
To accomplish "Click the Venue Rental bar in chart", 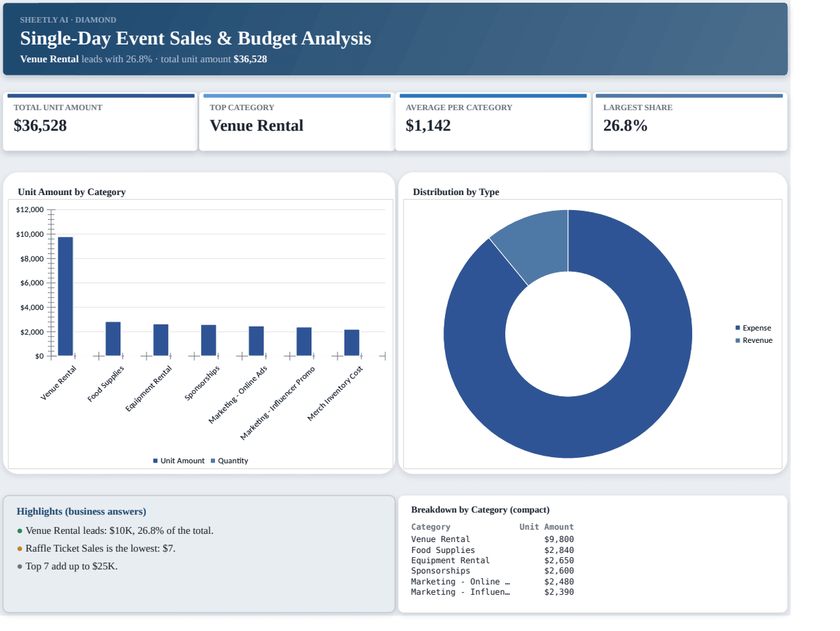I will 66,296.
